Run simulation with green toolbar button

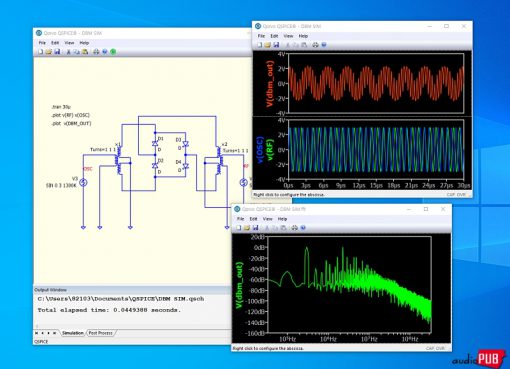pos(113,52)
